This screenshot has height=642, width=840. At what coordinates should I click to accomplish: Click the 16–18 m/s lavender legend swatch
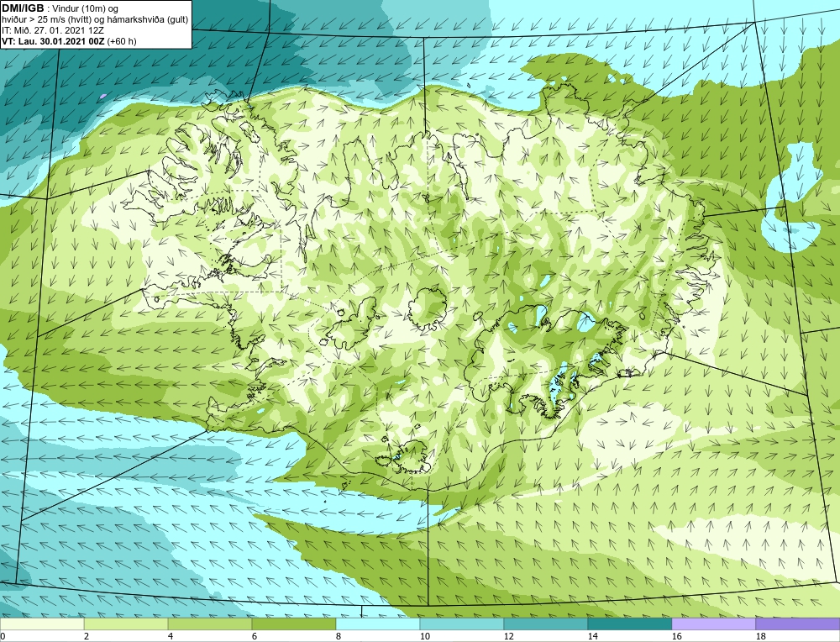tap(713, 624)
